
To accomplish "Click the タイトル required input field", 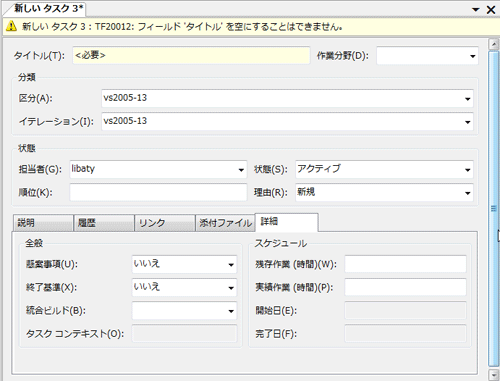I will click(191, 55).
